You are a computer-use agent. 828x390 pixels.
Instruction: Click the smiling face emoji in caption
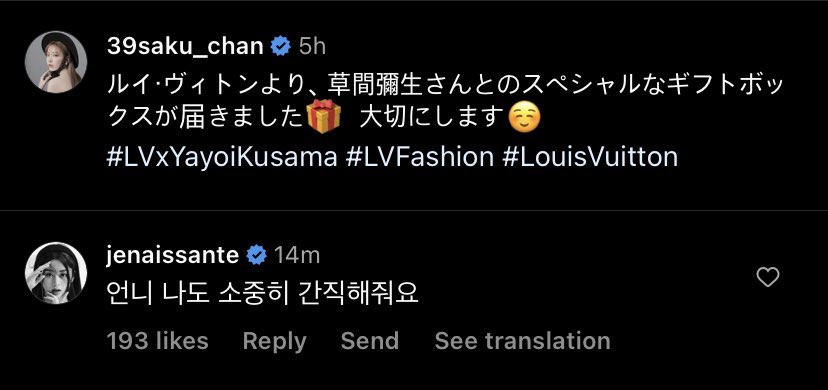coord(524,119)
